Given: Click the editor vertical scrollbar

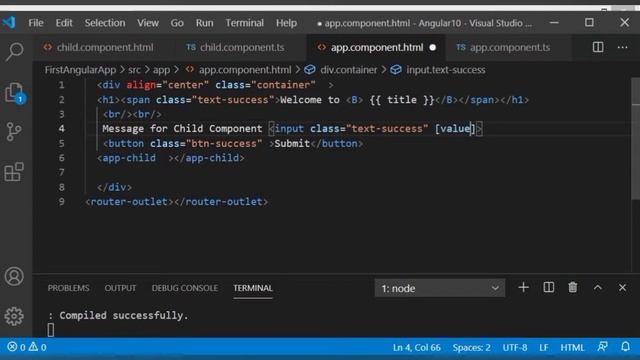Looking at the screenshot, I should pyautogui.click(x=636, y=139).
